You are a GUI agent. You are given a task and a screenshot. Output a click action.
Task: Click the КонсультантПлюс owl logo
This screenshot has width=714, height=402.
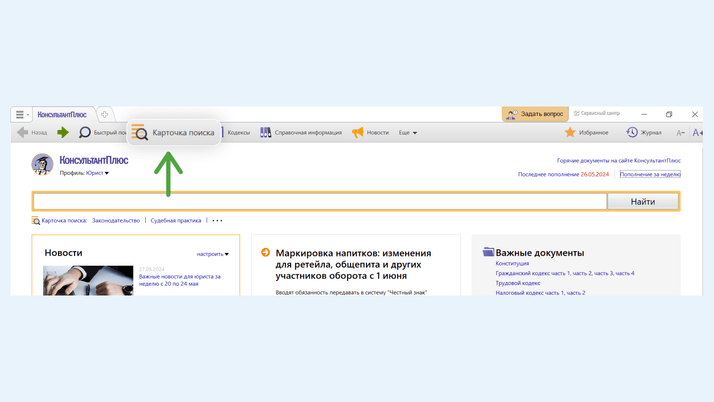pyautogui.click(x=42, y=164)
